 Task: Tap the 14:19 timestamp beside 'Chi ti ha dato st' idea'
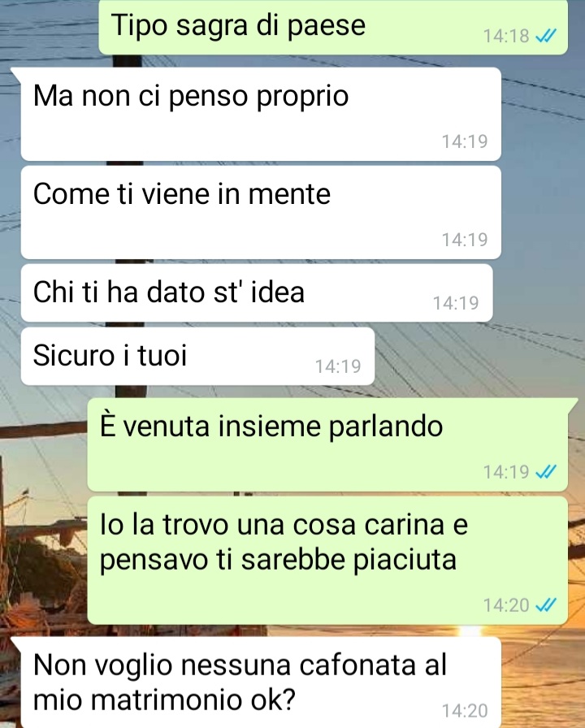coord(456,303)
